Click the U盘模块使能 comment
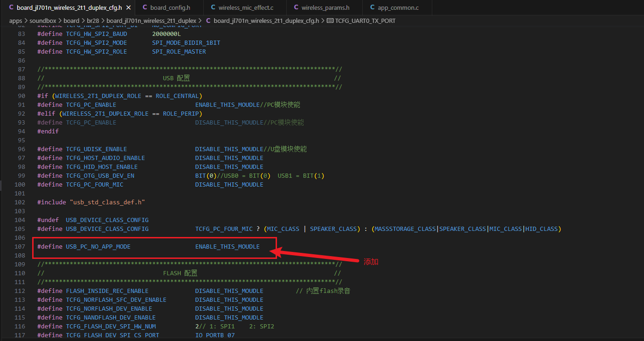 285,149
